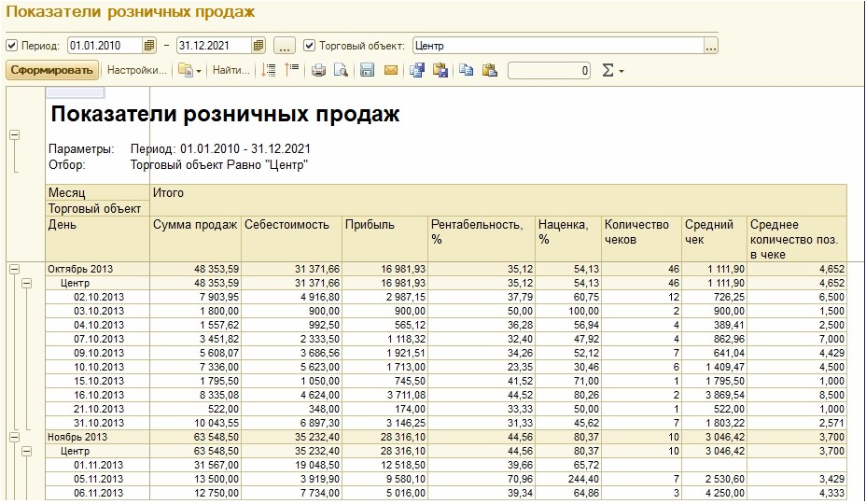Collapse the Октябрь 2013 group
This screenshot has width=866, height=504.
14,269
